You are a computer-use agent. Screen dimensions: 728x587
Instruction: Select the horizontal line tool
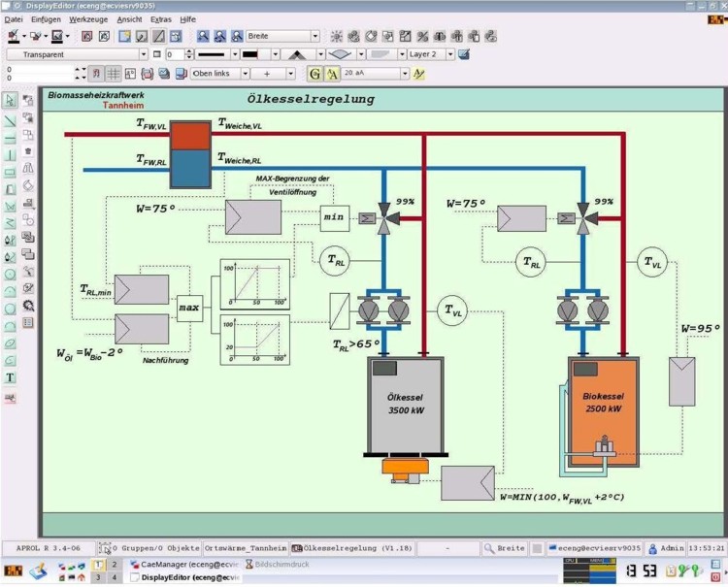tap(10, 139)
